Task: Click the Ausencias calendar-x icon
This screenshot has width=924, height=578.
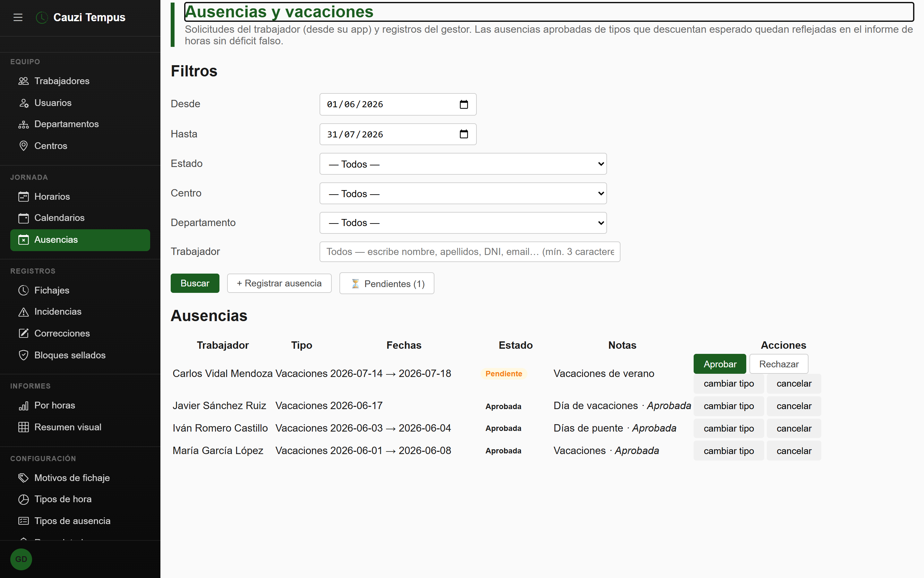Action: pos(24,240)
